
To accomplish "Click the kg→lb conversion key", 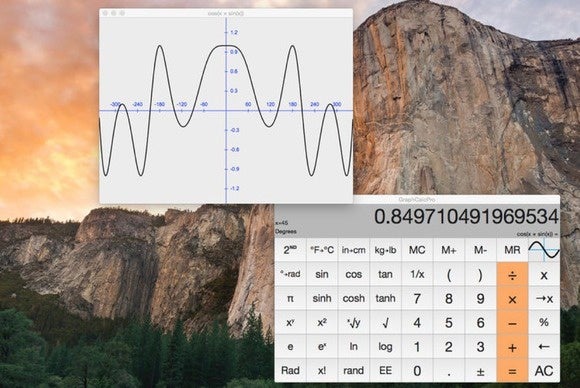I will 385,250.
